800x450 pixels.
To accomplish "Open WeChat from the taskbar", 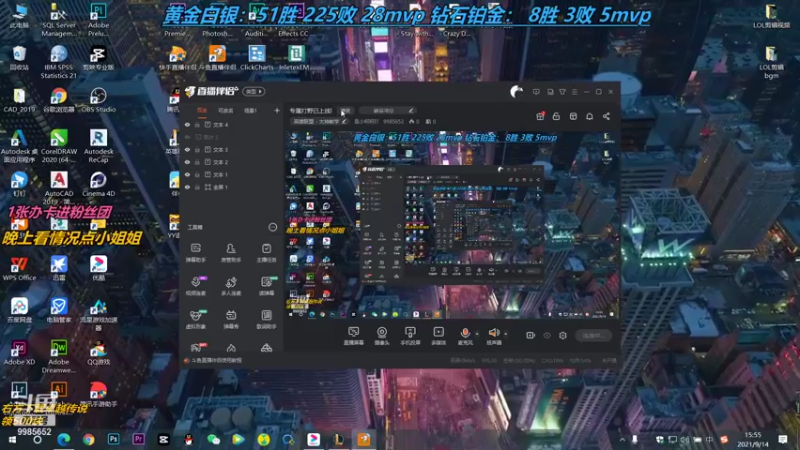I will pos(213,439).
